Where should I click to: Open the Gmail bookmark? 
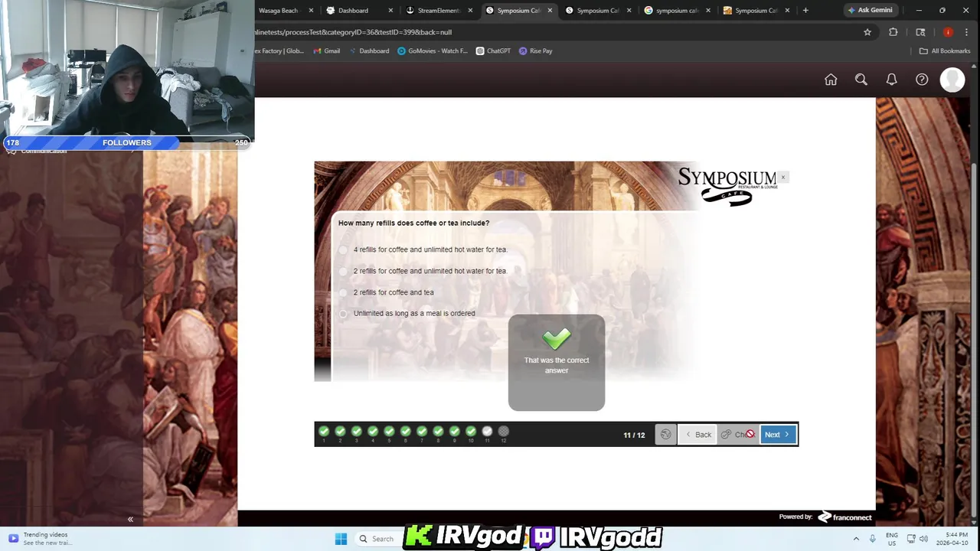(x=326, y=51)
